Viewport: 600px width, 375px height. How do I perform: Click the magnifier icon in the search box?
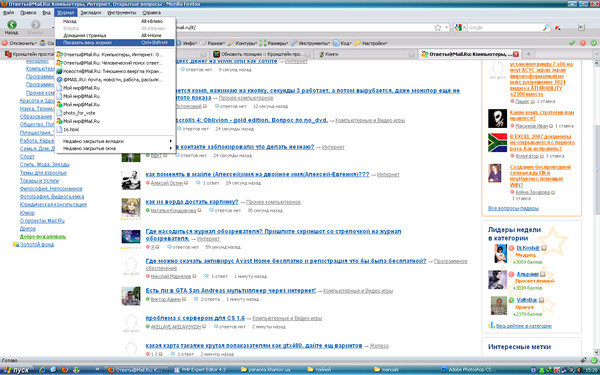546,28
